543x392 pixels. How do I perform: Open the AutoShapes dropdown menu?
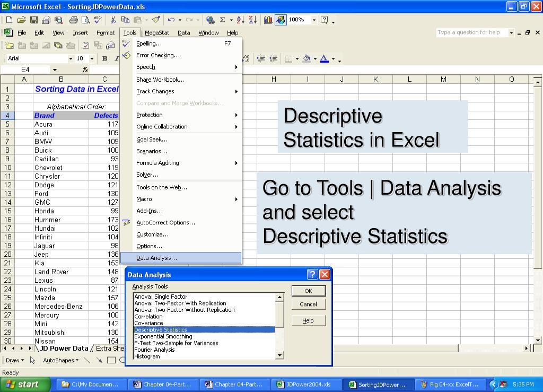(x=60, y=360)
